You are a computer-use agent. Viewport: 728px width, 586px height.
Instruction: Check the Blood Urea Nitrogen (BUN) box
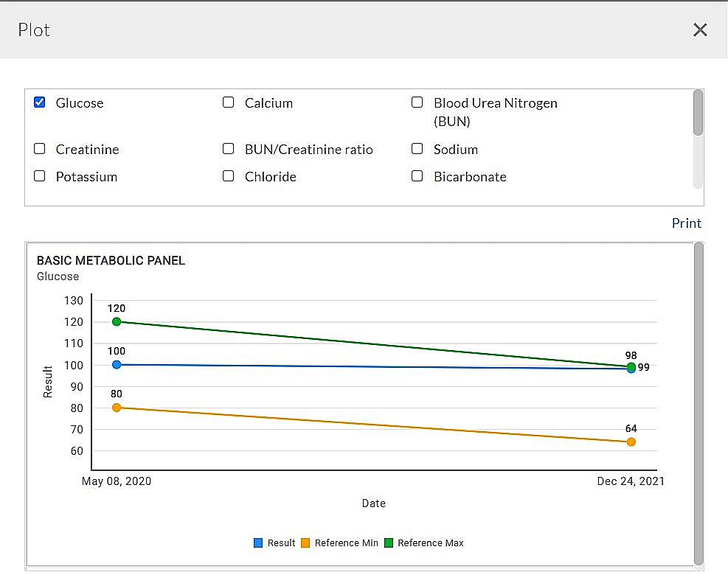pos(417,102)
